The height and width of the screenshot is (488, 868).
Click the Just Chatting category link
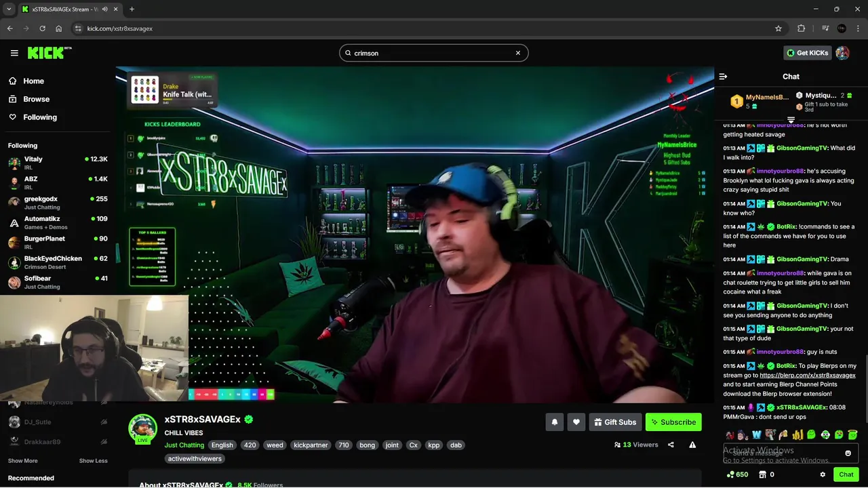[184, 445]
